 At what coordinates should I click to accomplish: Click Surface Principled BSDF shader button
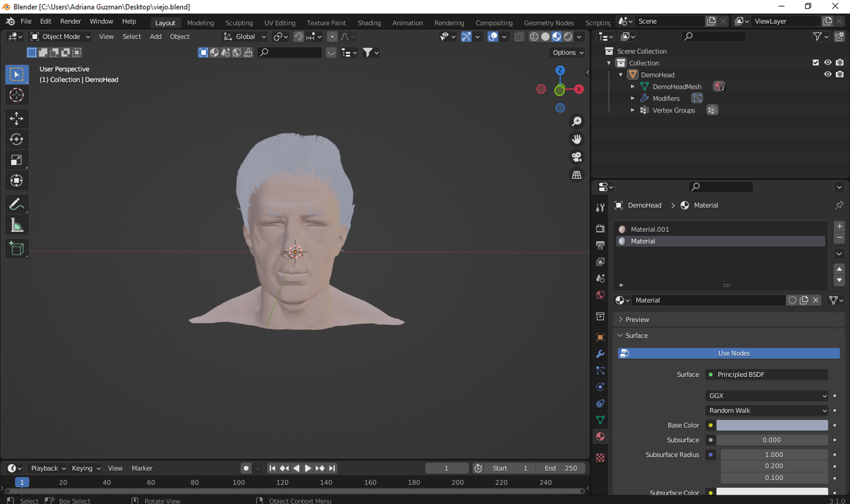[x=767, y=374]
